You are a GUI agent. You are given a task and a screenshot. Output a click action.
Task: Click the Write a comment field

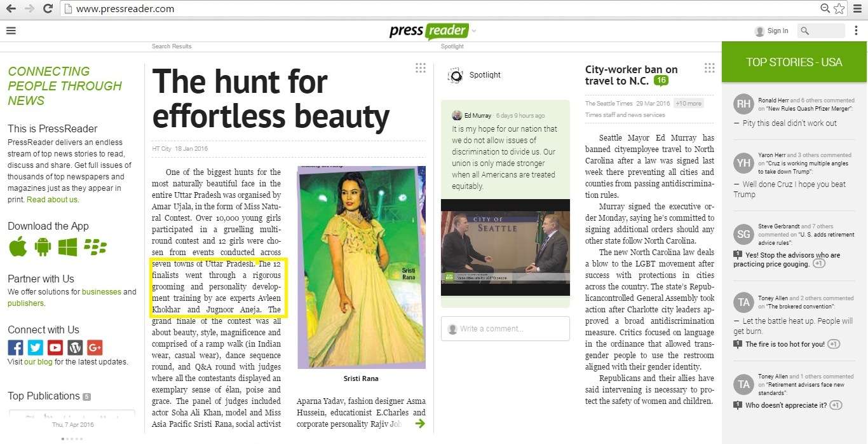point(505,329)
